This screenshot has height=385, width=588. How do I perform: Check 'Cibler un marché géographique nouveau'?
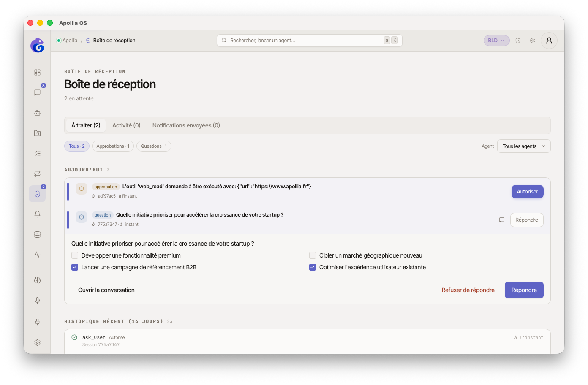[x=313, y=255]
